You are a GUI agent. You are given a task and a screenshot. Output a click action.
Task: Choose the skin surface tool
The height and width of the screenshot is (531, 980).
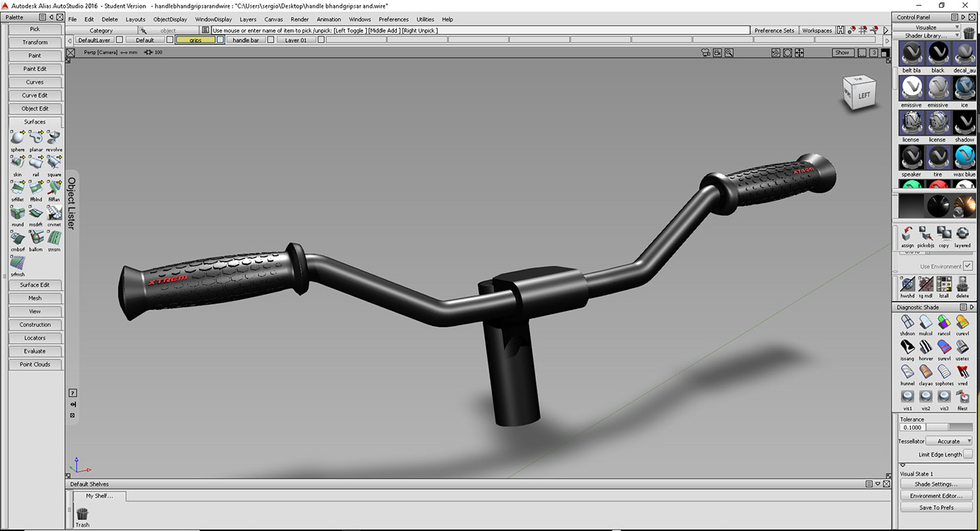(17, 163)
